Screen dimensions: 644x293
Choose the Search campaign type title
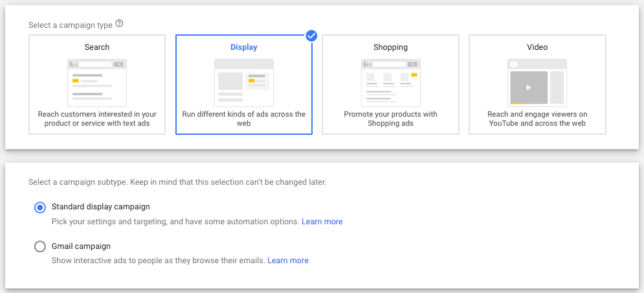click(97, 47)
